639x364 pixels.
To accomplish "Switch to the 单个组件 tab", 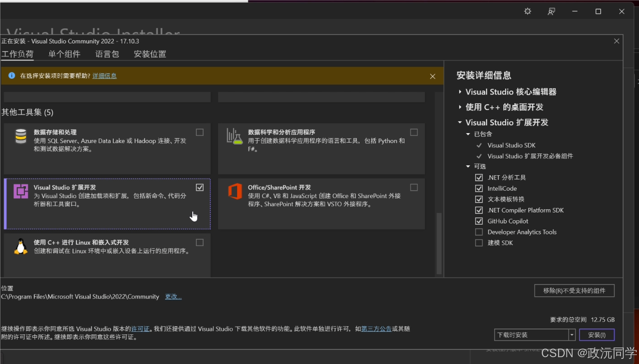I will coord(64,54).
